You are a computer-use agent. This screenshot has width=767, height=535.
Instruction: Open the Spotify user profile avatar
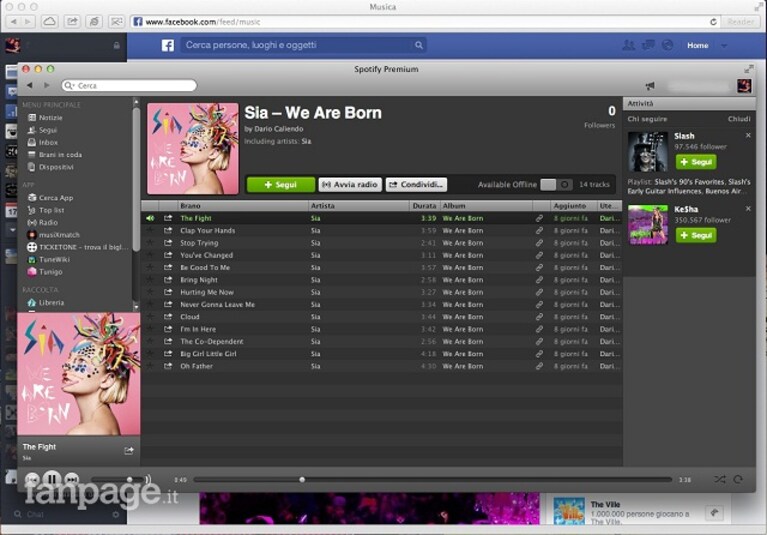pos(744,86)
